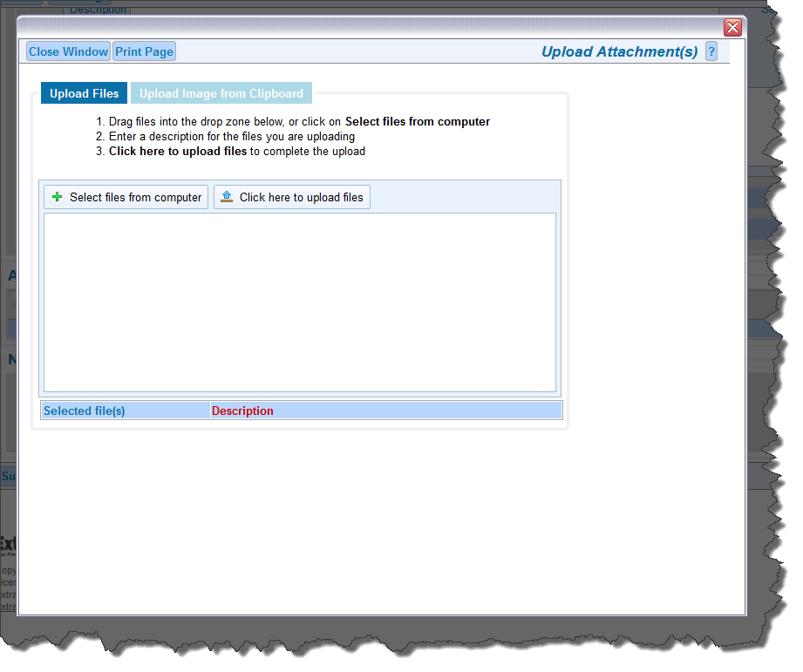803x672 pixels.
Task: Click the Print Page button
Action: (144, 51)
